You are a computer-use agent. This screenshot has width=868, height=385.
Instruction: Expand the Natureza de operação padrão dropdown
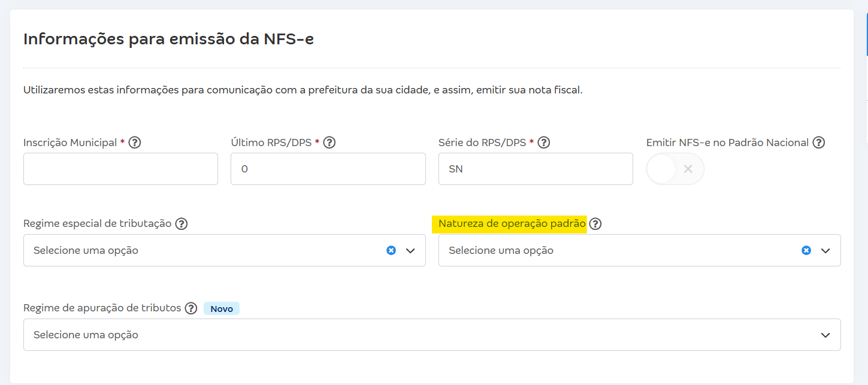(x=825, y=250)
